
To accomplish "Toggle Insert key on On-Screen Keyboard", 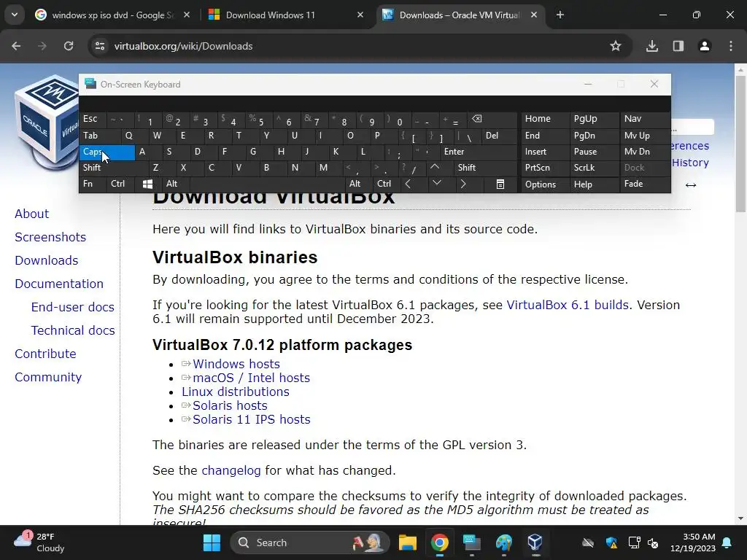I will click(x=544, y=152).
